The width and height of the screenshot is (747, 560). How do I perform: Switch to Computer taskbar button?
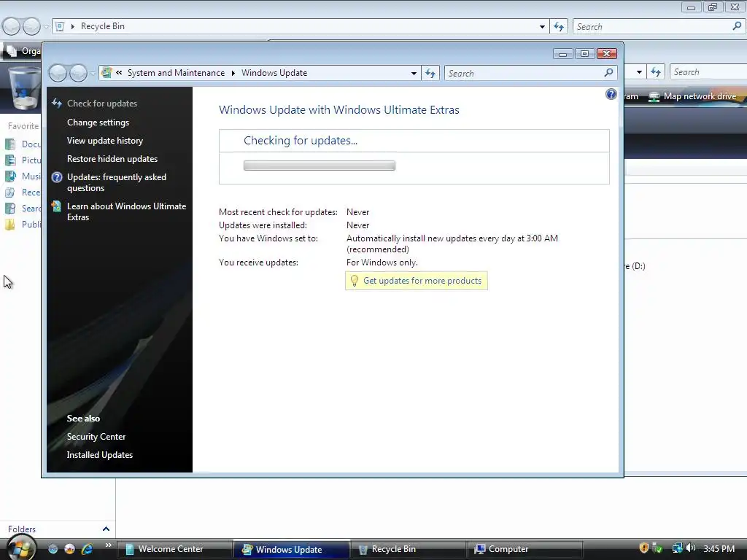point(525,549)
